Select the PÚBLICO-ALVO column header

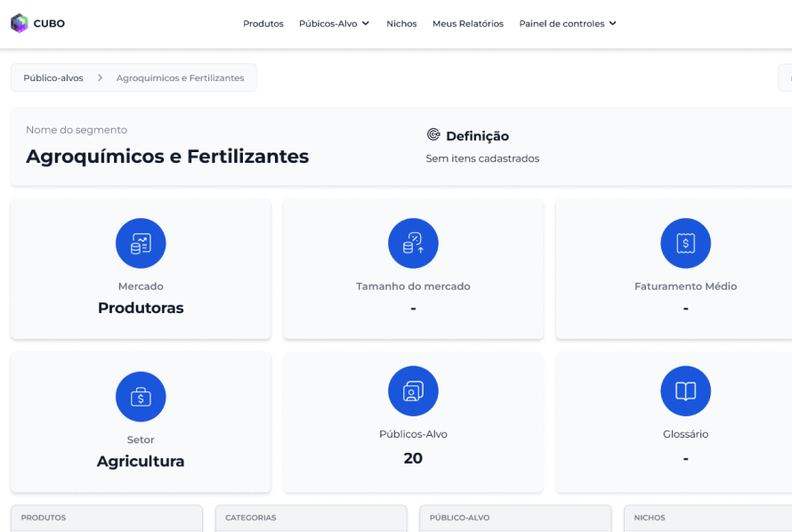(x=459, y=518)
